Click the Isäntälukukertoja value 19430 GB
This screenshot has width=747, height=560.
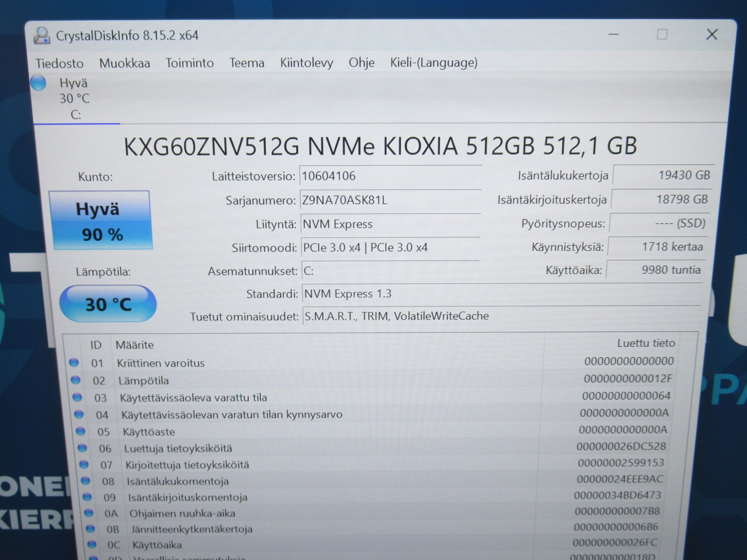[x=663, y=175]
